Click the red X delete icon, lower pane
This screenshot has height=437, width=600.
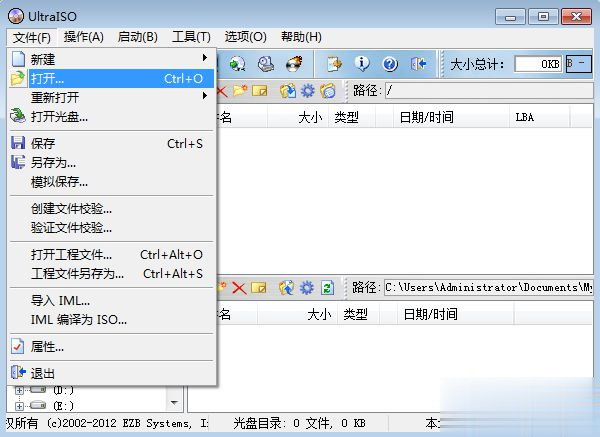(x=239, y=288)
